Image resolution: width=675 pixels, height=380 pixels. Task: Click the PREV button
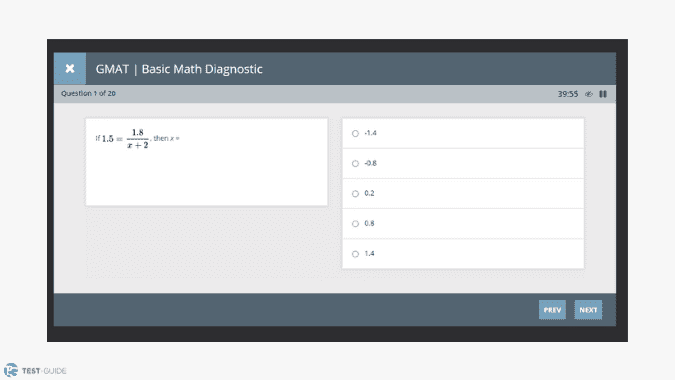552,310
